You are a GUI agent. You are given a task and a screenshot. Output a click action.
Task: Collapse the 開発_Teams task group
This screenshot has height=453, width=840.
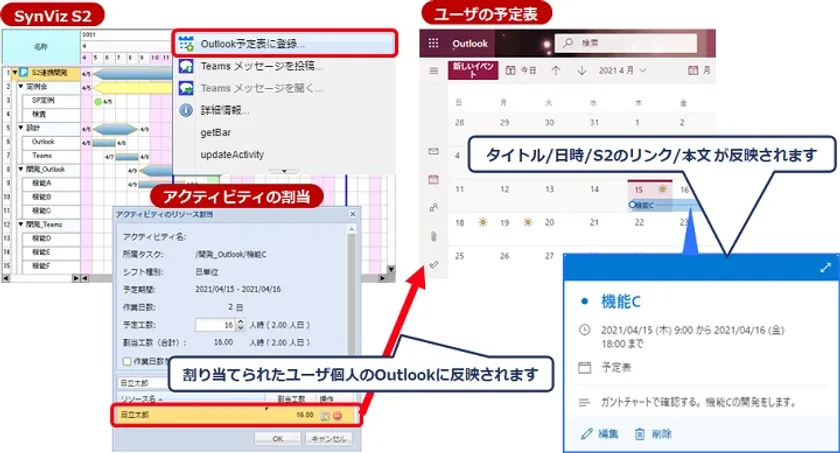[21, 224]
